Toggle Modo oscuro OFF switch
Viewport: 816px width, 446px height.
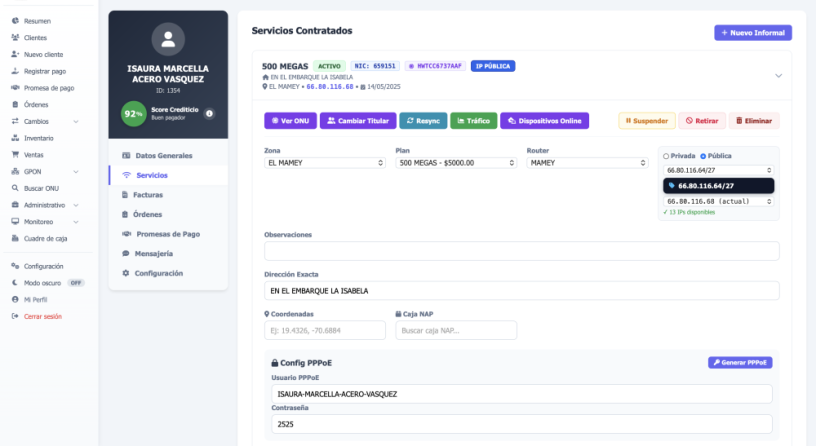pos(76,283)
